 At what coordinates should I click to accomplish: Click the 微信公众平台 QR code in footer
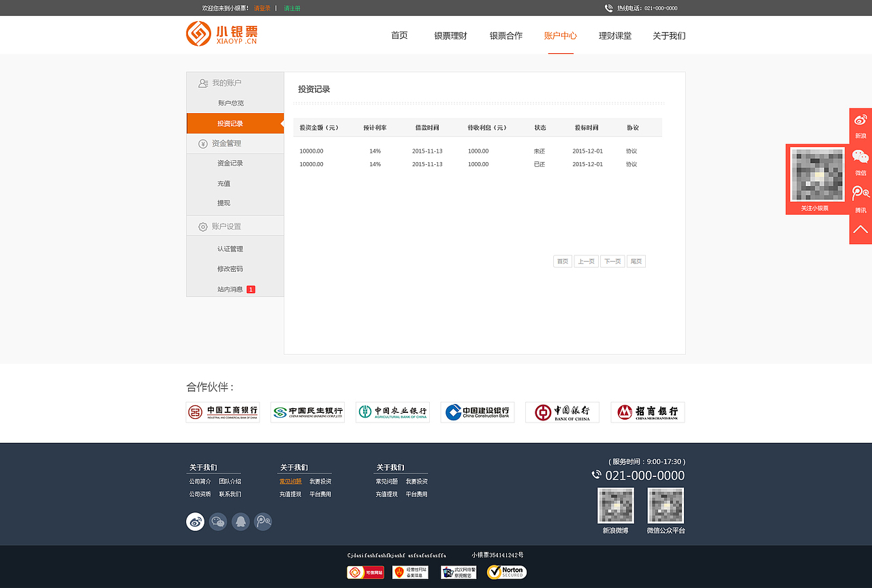point(666,506)
